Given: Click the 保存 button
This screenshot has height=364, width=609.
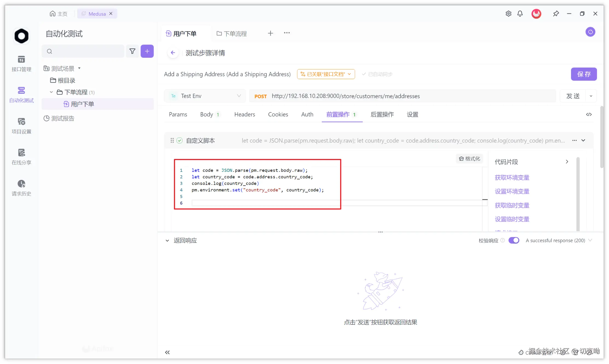Looking at the screenshot, I should (x=584, y=74).
